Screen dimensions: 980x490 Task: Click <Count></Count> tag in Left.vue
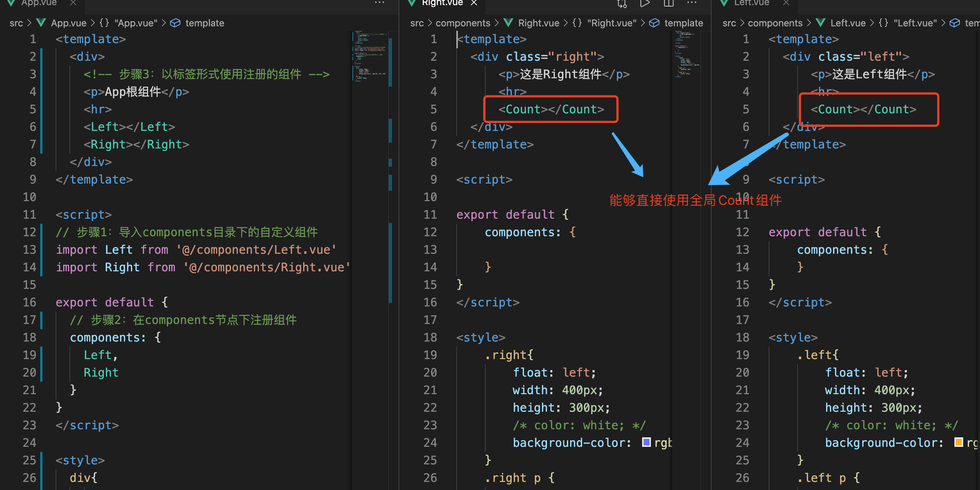pos(863,109)
